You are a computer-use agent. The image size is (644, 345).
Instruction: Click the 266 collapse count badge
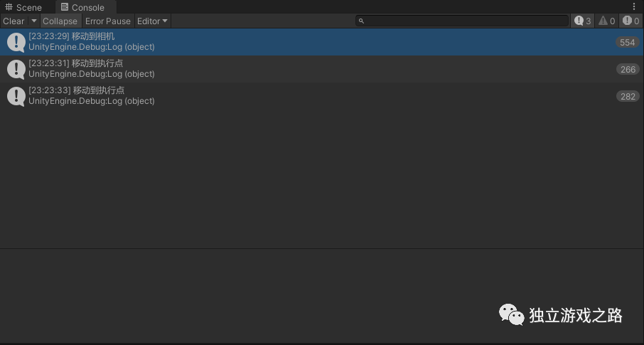click(628, 69)
